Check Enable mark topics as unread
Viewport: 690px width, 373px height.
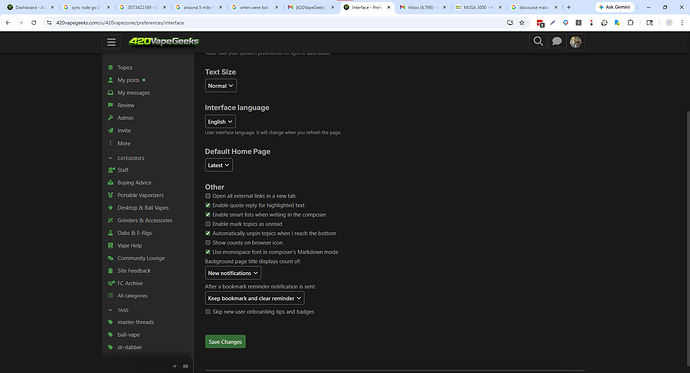208,224
